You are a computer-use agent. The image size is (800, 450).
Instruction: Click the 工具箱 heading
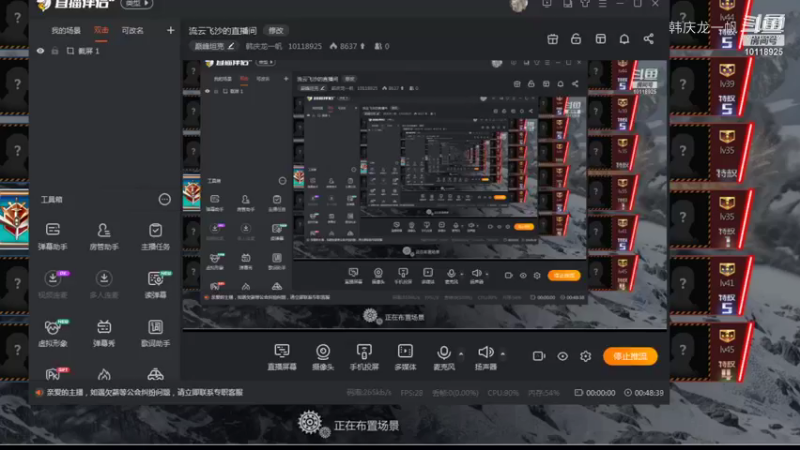pyautogui.click(x=52, y=199)
